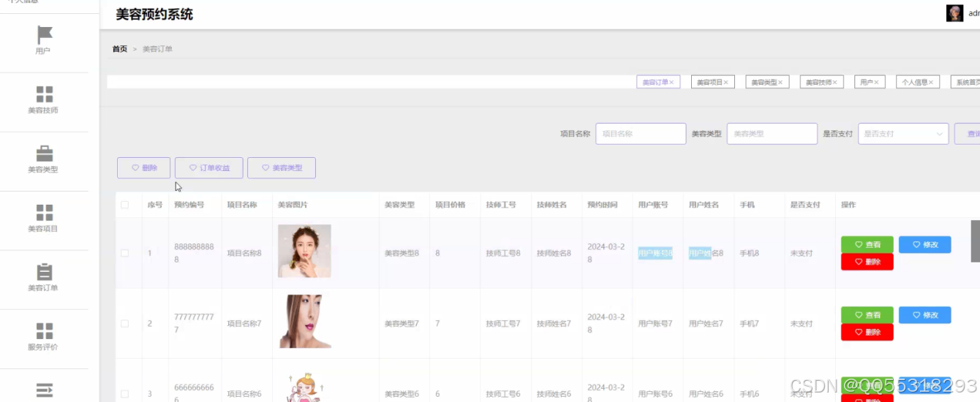Click 修改 button for 项目名称8 row
The width and height of the screenshot is (980, 402).
(924, 245)
